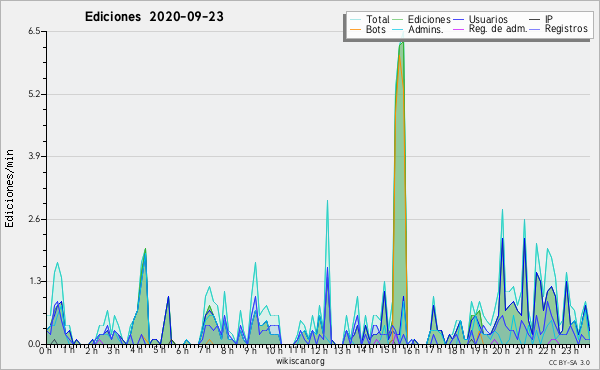
Task: Click the '15 h' x-axis label
Action: 388,350
